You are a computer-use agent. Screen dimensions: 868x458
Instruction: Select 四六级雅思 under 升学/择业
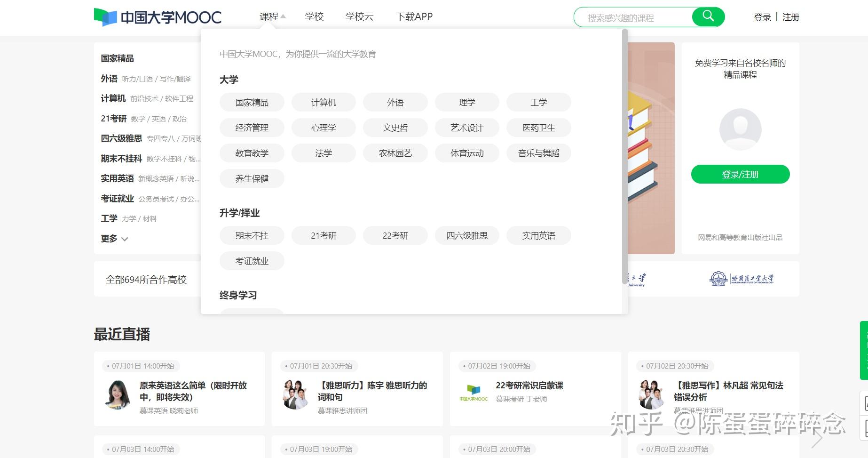coord(467,235)
